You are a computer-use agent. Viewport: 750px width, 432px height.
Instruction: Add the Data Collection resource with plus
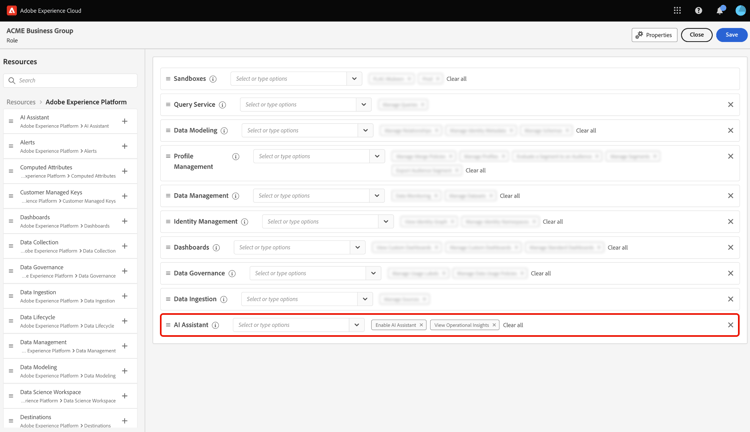(x=124, y=245)
